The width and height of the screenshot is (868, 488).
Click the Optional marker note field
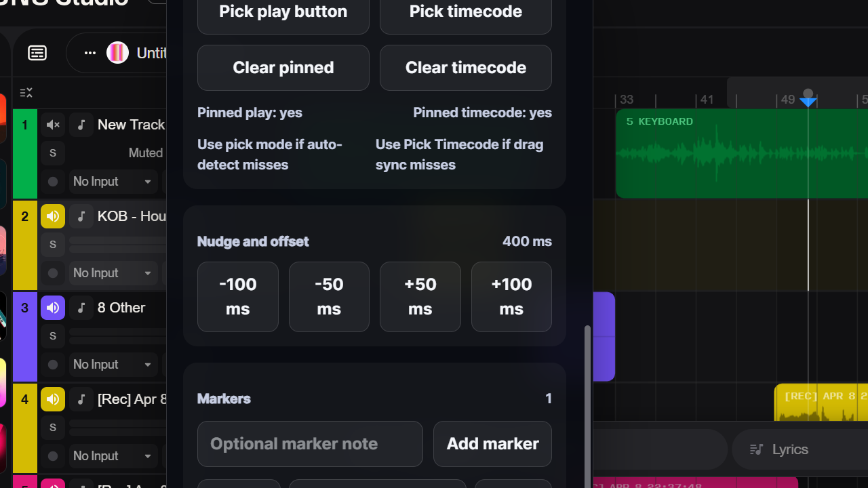310,444
